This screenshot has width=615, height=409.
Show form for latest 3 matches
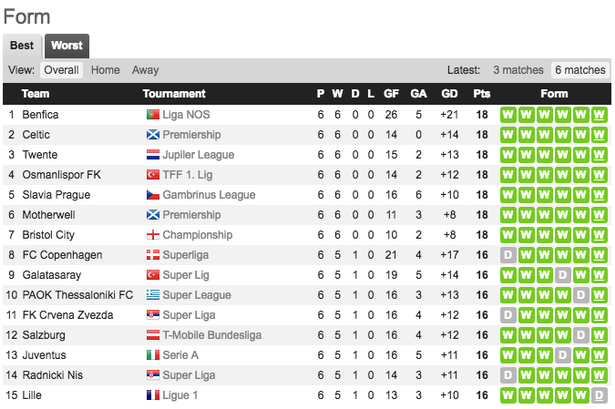(x=517, y=70)
